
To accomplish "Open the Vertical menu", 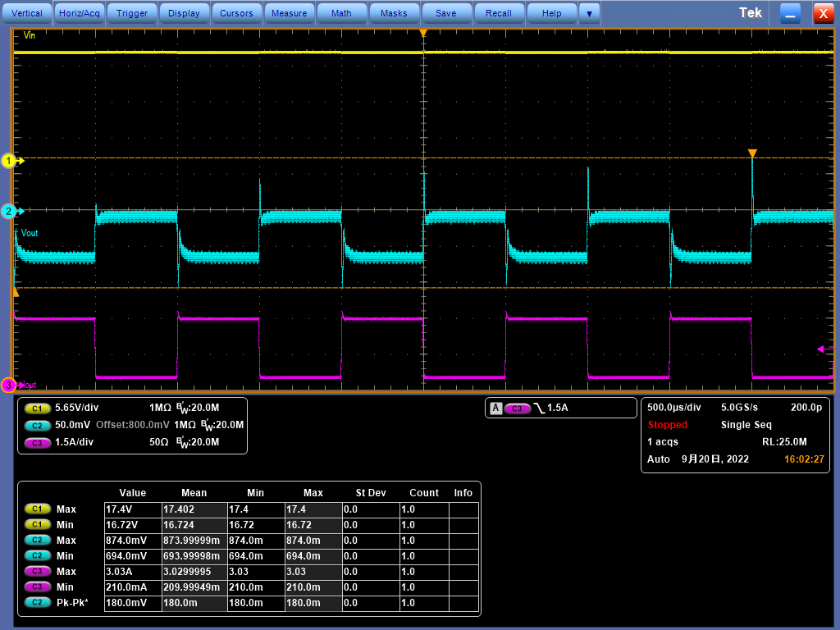I will [27, 13].
